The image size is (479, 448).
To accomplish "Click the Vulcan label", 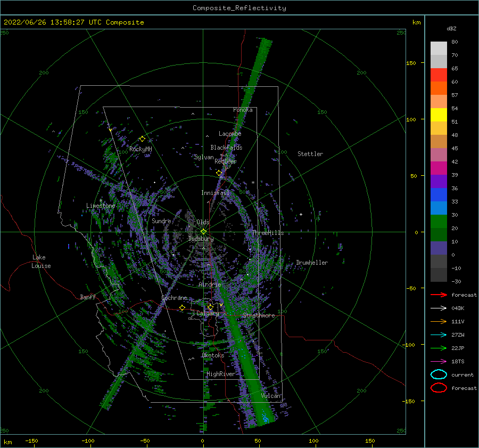I will click(x=271, y=396).
